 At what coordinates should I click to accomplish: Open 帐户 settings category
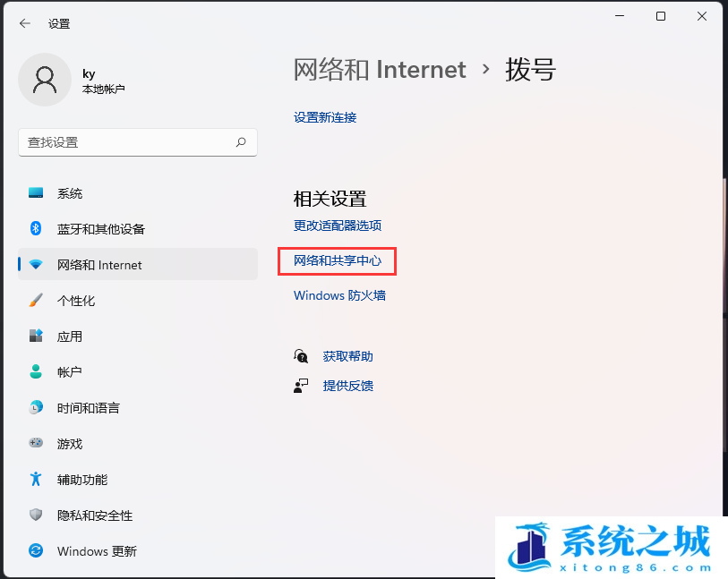pos(137,371)
